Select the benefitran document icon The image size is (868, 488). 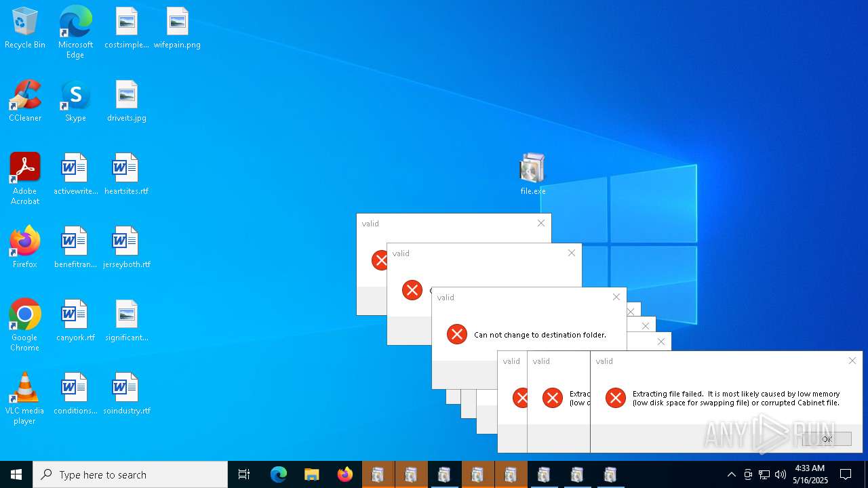(x=75, y=248)
